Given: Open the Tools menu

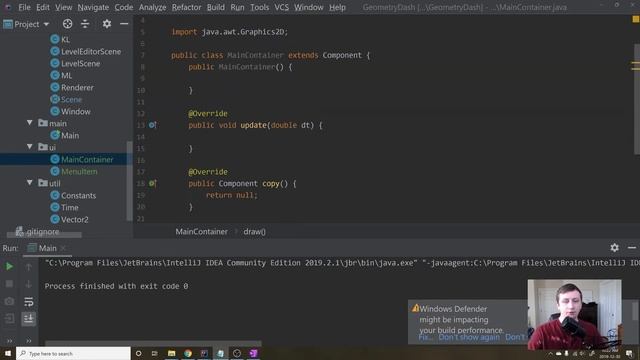Looking at the screenshot, I should (259, 7).
